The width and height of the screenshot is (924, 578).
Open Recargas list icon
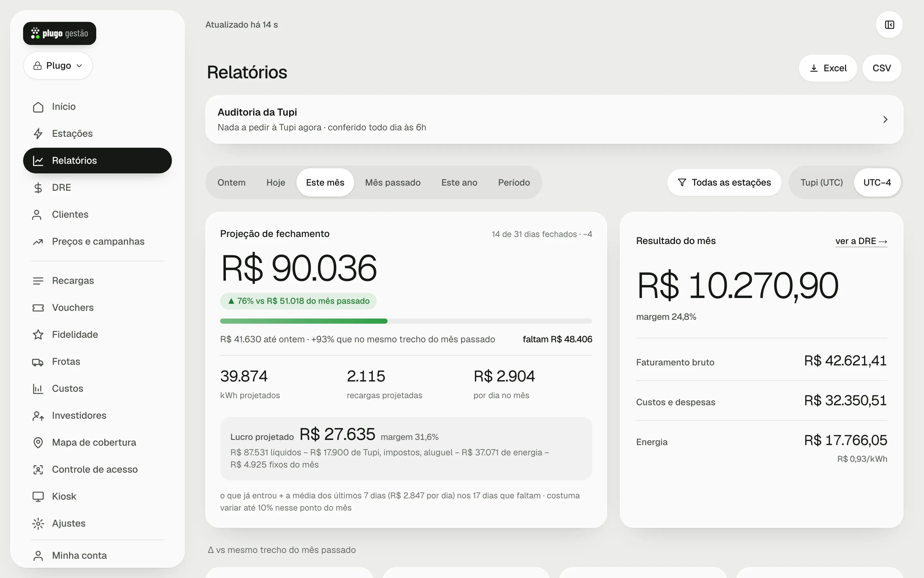[x=38, y=281]
